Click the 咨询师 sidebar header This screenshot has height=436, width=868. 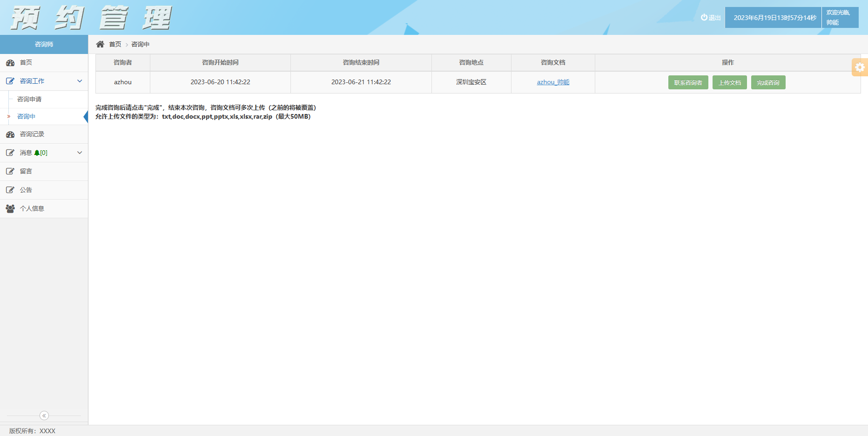[44, 44]
